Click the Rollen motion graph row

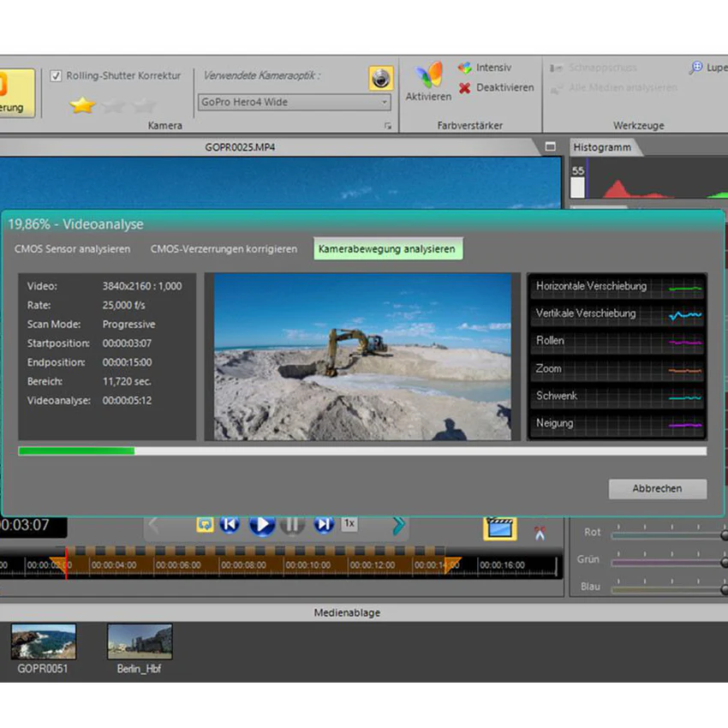point(618,341)
